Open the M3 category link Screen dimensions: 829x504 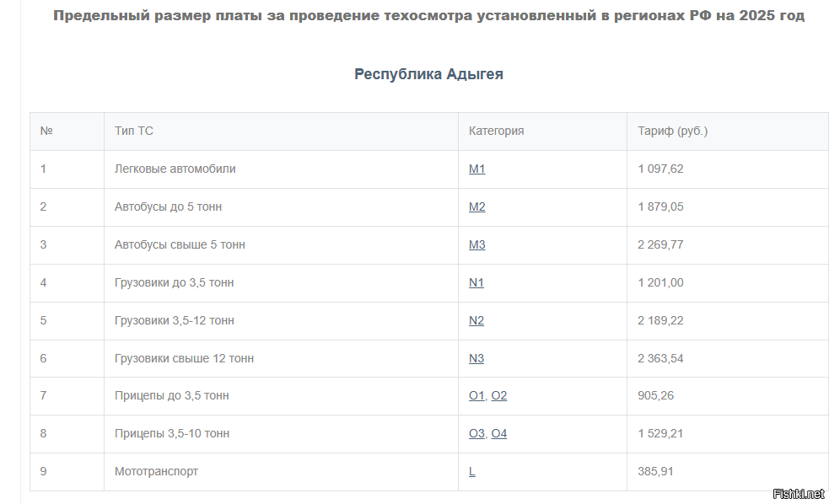476,245
